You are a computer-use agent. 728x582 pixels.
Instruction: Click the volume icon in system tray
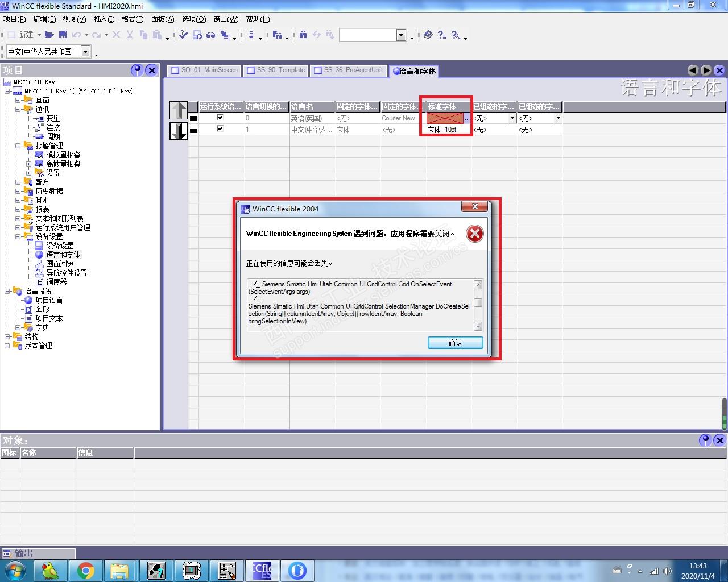(x=666, y=571)
